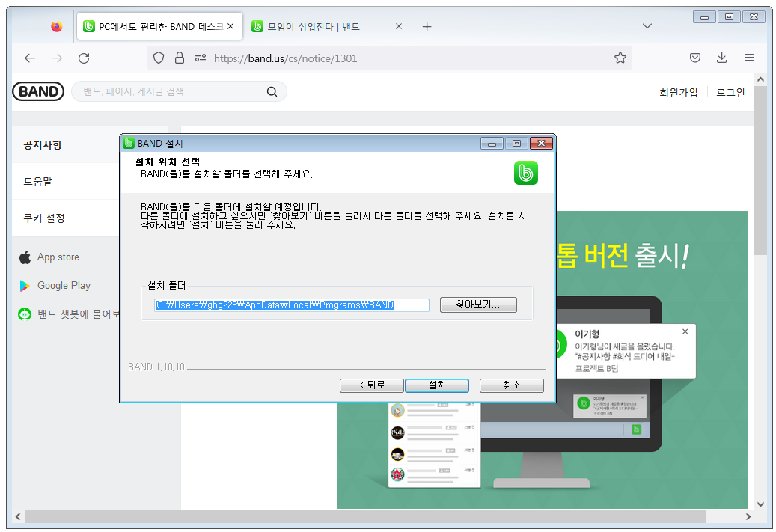Open the Firefox hamburger menu
The image size is (776, 532).
[749, 58]
